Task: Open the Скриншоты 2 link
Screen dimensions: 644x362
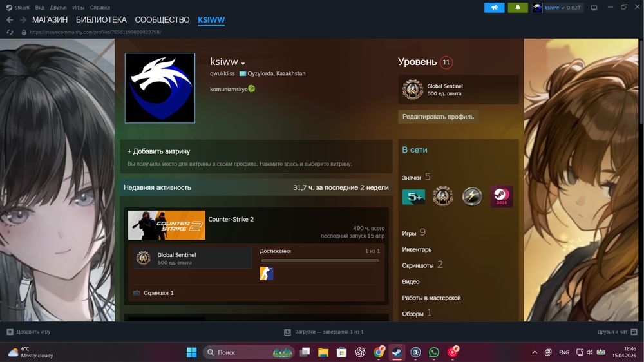Action: pos(422,265)
